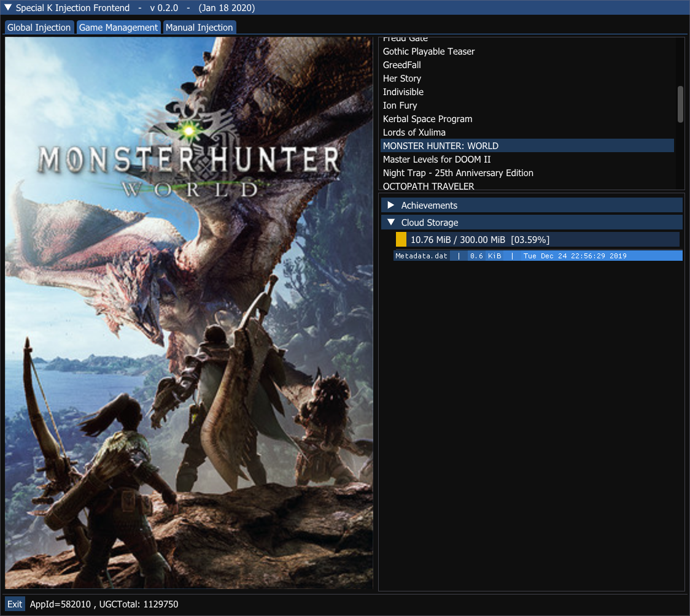Image resolution: width=690 pixels, height=616 pixels.
Task: Choose Kerbal Space Program
Action: tap(427, 119)
